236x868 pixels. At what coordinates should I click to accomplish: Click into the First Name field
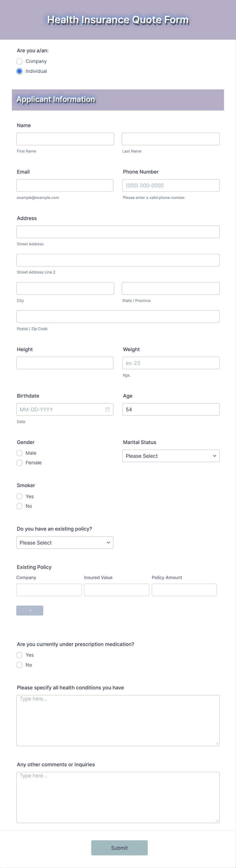(x=65, y=139)
